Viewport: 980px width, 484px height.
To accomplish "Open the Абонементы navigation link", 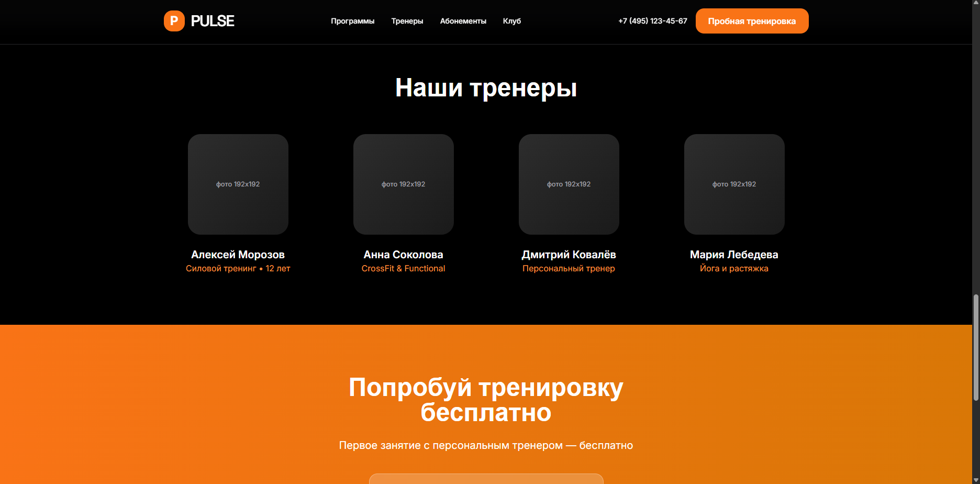I will click(463, 21).
